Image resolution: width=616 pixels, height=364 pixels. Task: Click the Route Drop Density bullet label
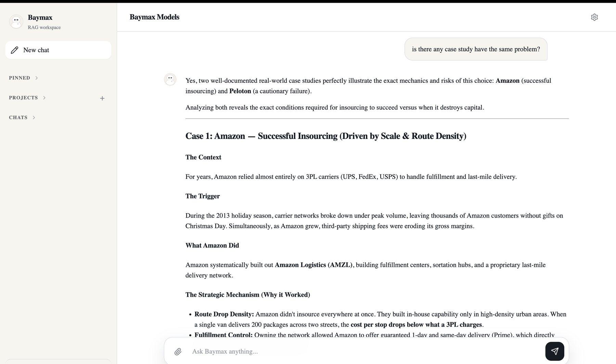(224, 314)
